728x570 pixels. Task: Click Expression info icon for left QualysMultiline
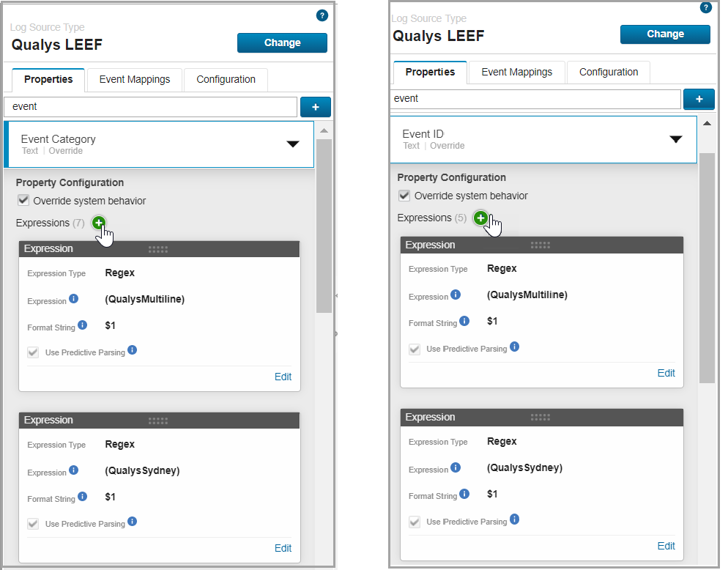73,300
